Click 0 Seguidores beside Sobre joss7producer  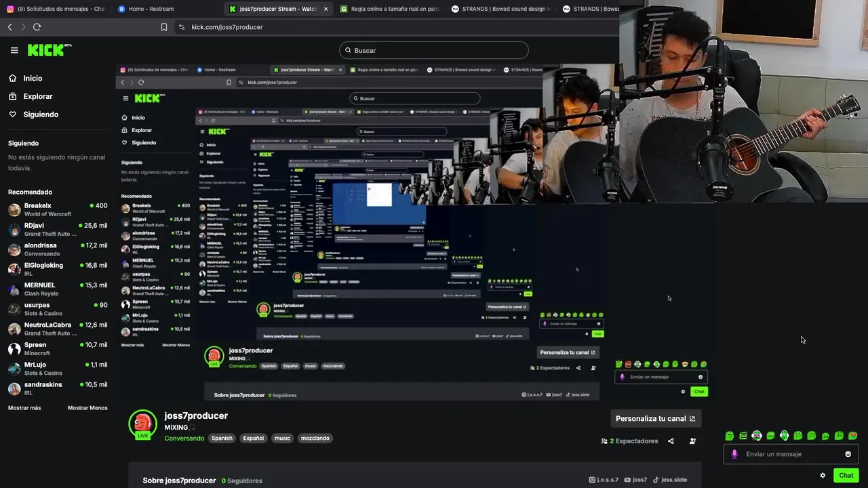click(242, 481)
